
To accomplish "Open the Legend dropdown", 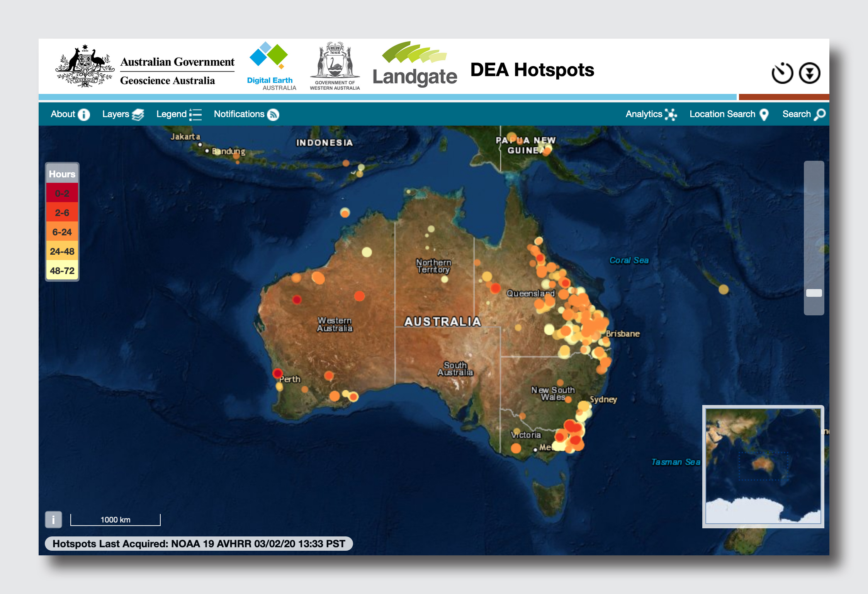I will [x=171, y=114].
